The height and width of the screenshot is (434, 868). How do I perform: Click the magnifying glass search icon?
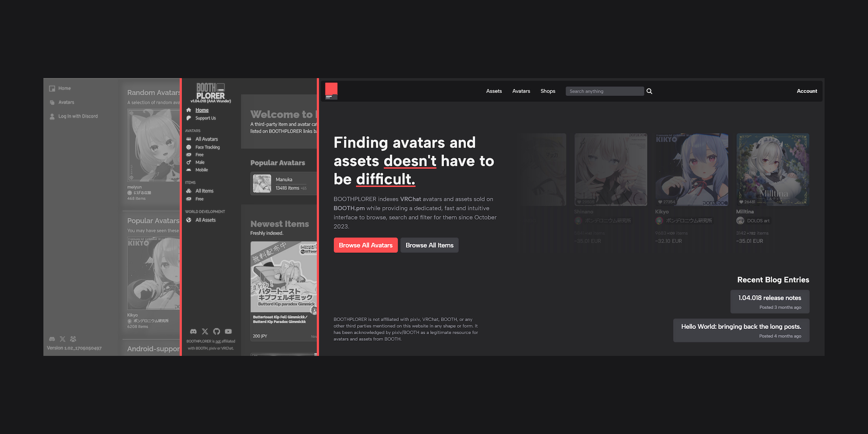pos(649,91)
